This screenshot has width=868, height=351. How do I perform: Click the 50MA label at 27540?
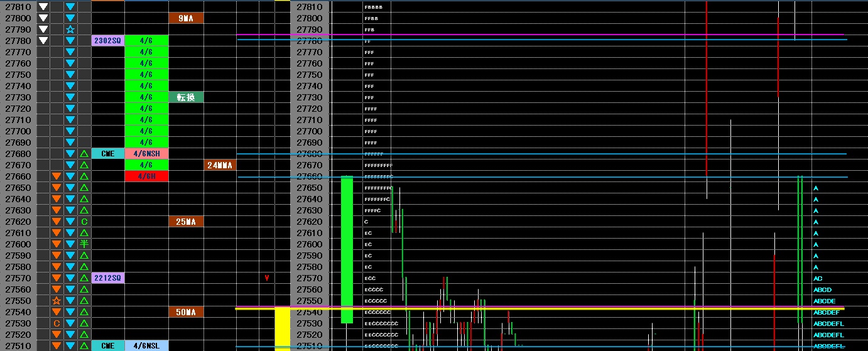coord(186,312)
